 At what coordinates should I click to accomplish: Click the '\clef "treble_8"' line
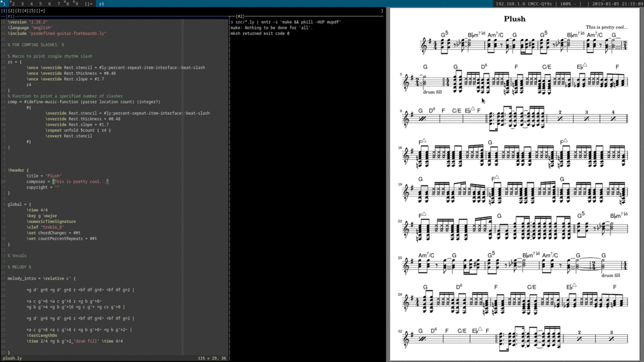click(45, 227)
